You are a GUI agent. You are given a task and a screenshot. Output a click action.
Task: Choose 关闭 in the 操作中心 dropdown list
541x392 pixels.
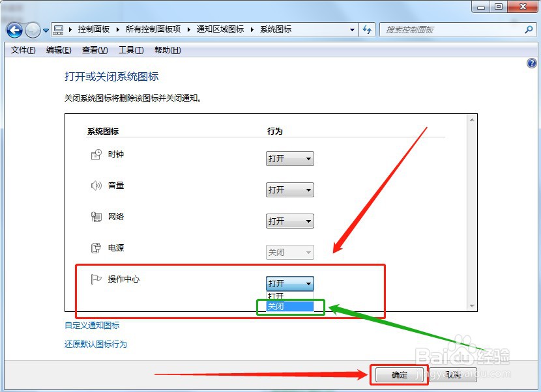click(290, 306)
